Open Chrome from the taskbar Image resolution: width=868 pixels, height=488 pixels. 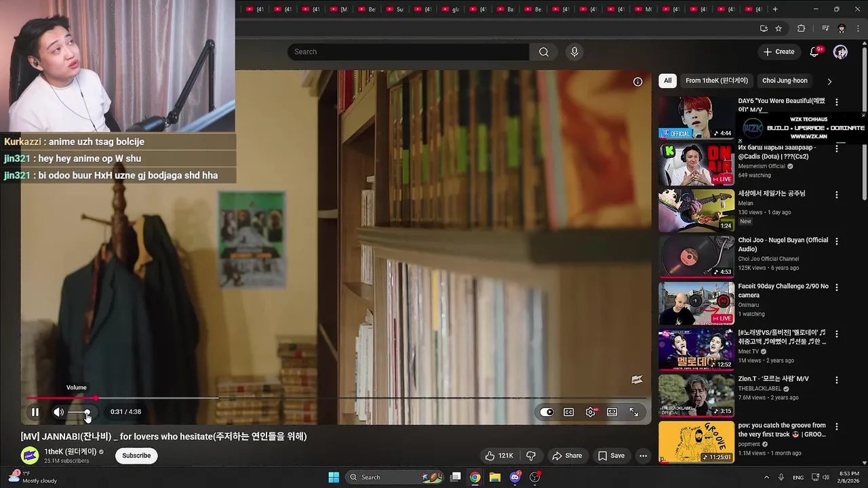(x=475, y=477)
